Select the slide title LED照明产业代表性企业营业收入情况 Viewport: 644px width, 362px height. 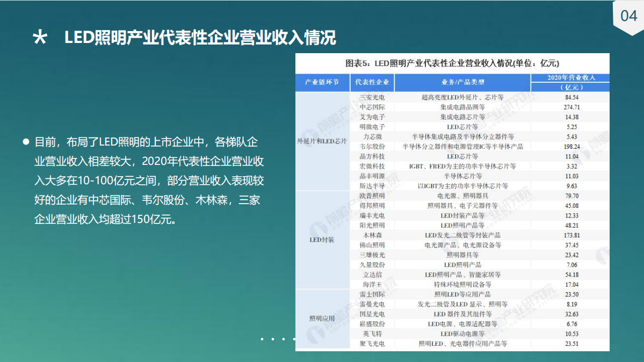(x=200, y=38)
